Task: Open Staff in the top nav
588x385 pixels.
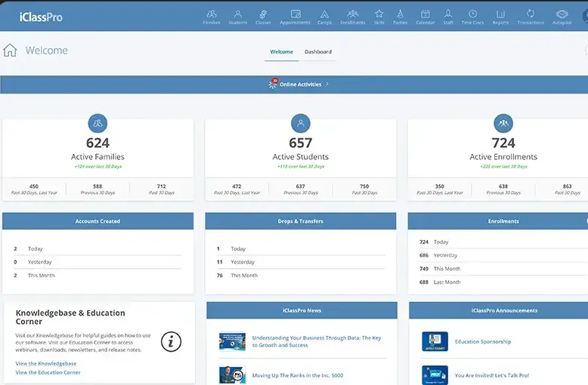Action: [x=448, y=17]
